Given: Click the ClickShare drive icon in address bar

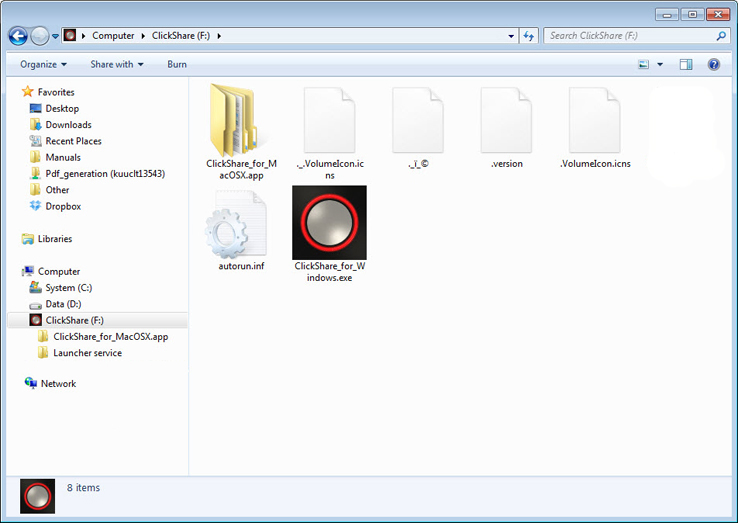Looking at the screenshot, I should (70, 35).
